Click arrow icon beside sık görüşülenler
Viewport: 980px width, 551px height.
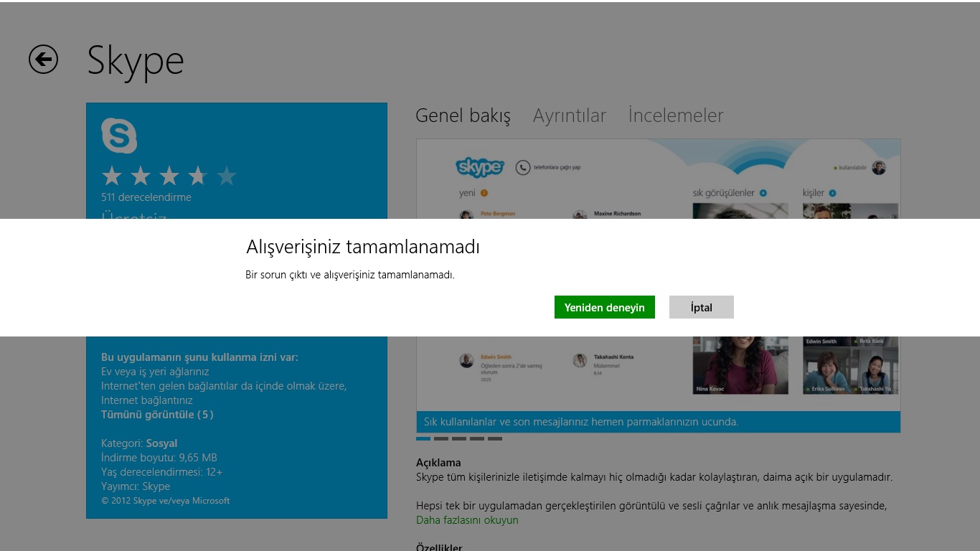(x=763, y=193)
